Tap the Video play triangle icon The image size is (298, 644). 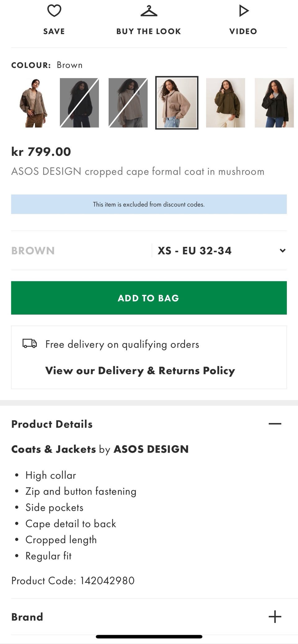[243, 11]
